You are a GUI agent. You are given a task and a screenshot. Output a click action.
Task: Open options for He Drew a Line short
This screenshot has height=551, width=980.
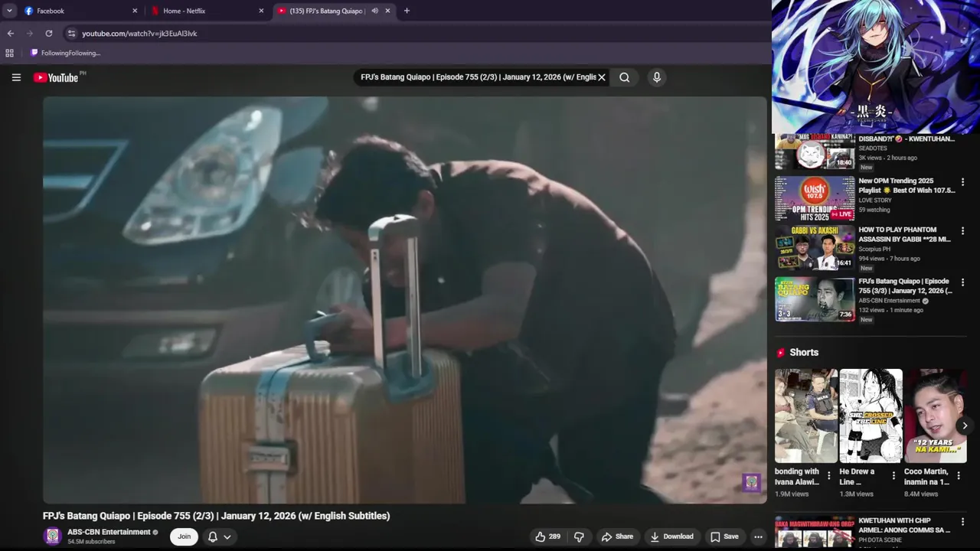pyautogui.click(x=893, y=475)
